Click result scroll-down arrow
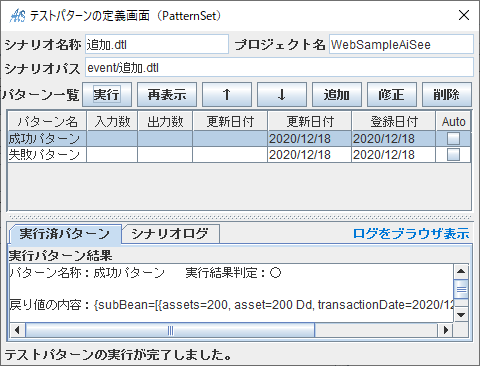 click(x=461, y=315)
